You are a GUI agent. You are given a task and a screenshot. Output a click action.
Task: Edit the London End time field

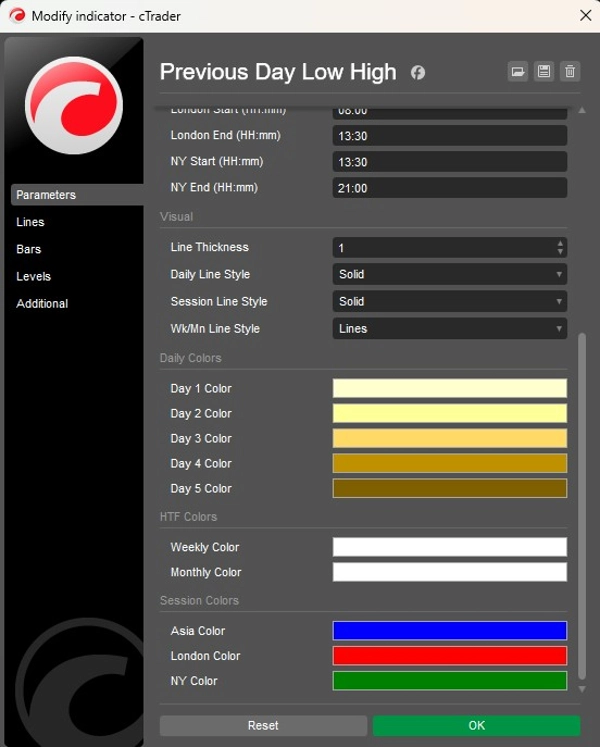450,136
